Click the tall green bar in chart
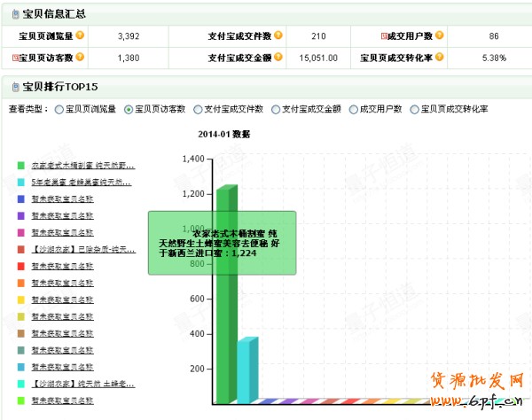This screenshot has height=420, width=532. point(226,337)
